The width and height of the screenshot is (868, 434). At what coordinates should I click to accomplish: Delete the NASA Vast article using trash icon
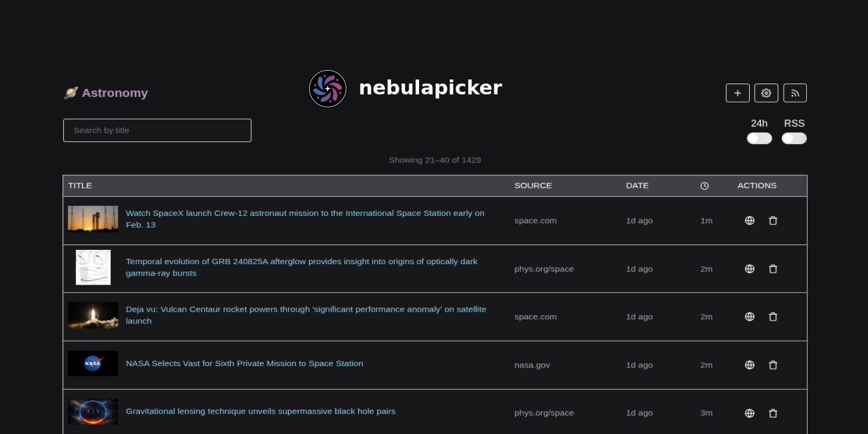(x=773, y=365)
